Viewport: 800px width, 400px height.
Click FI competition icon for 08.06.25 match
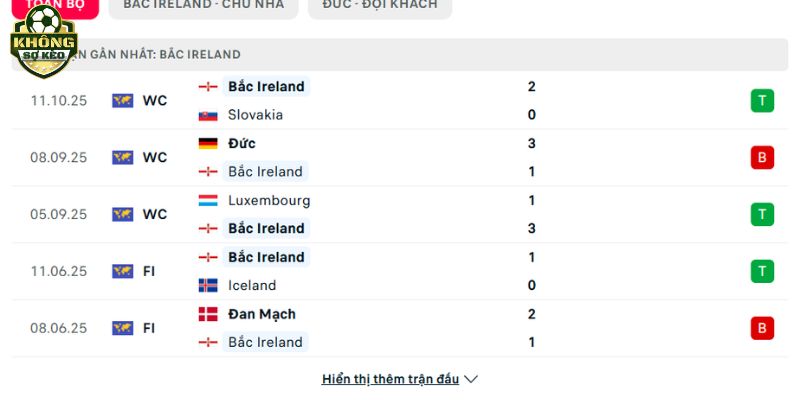(x=123, y=328)
